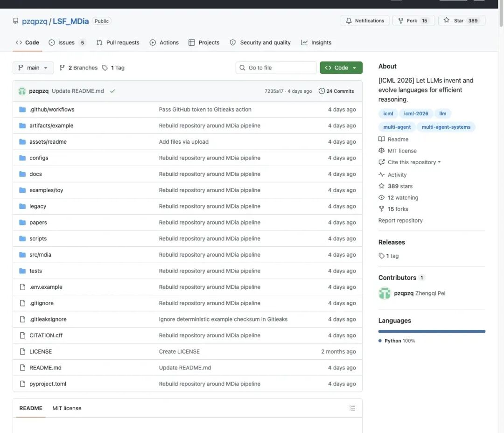Open the examples/toy folder
The width and height of the screenshot is (504, 433).
[x=46, y=190]
